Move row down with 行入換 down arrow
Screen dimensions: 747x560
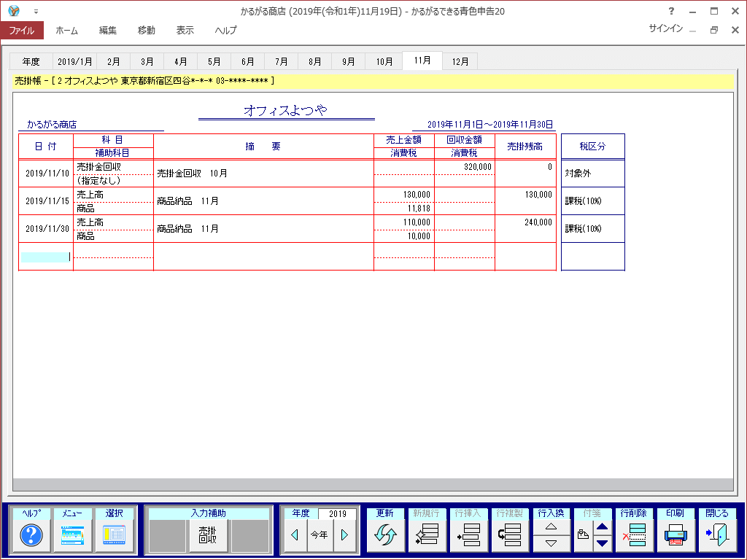point(551,543)
